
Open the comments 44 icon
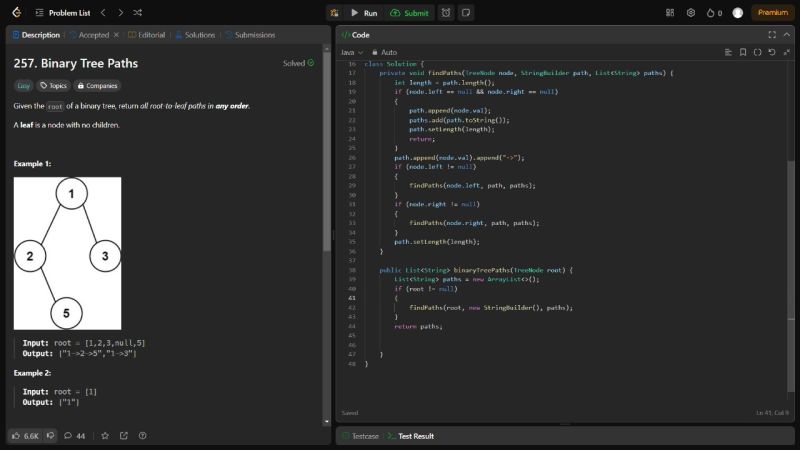(74, 436)
